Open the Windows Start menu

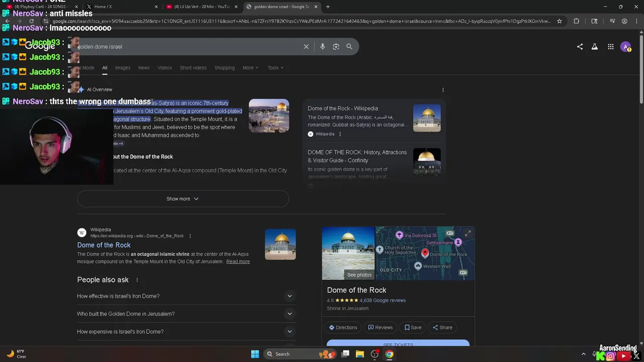coord(255,354)
